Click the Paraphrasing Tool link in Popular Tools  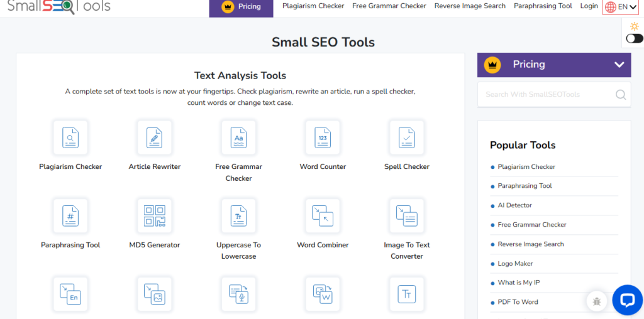[x=525, y=186]
